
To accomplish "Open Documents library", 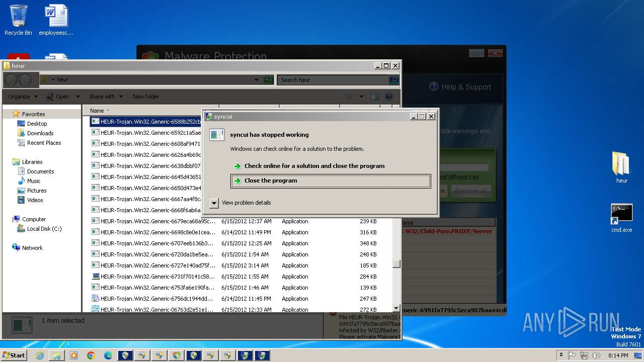I will (40, 171).
